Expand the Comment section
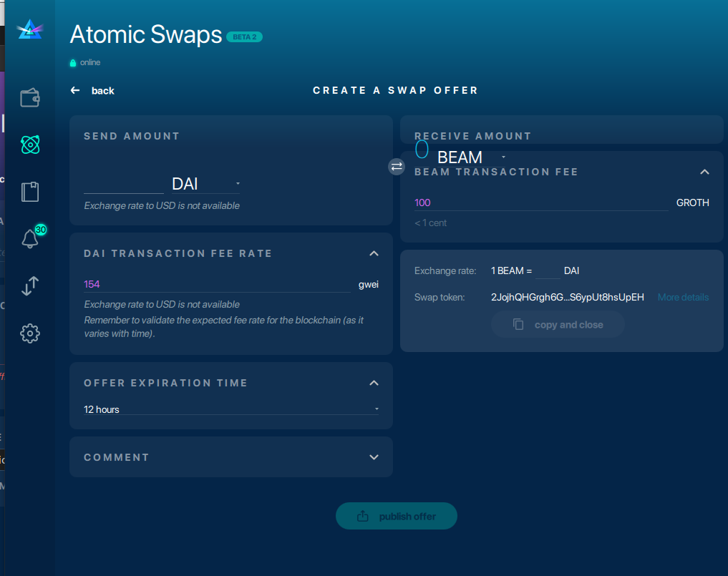The image size is (728, 576). [374, 457]
